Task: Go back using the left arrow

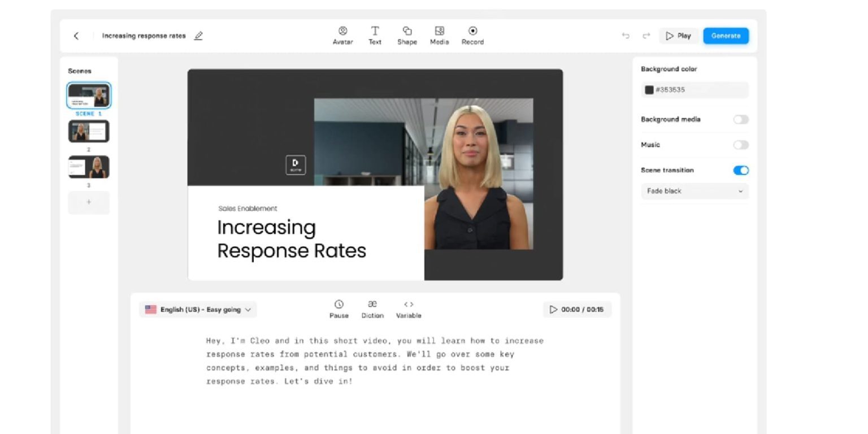Action: pyautogui.click(x=76, y=36)
